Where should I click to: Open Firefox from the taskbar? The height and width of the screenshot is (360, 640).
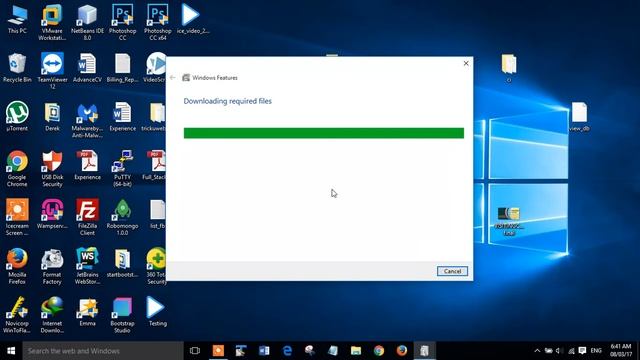tap(402, 351)
